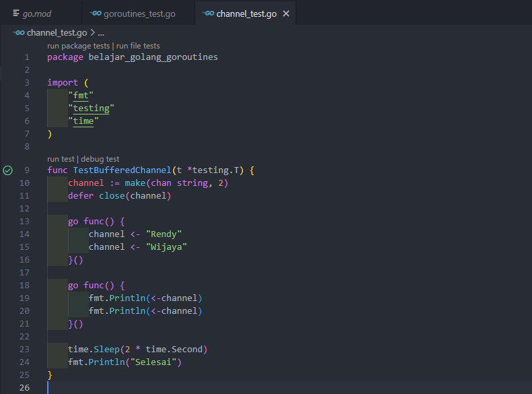Click the Go icon on channel_test.go tab
Viewport: 532px width, 394px height.
pyautogui.click(x=208, y=13)
